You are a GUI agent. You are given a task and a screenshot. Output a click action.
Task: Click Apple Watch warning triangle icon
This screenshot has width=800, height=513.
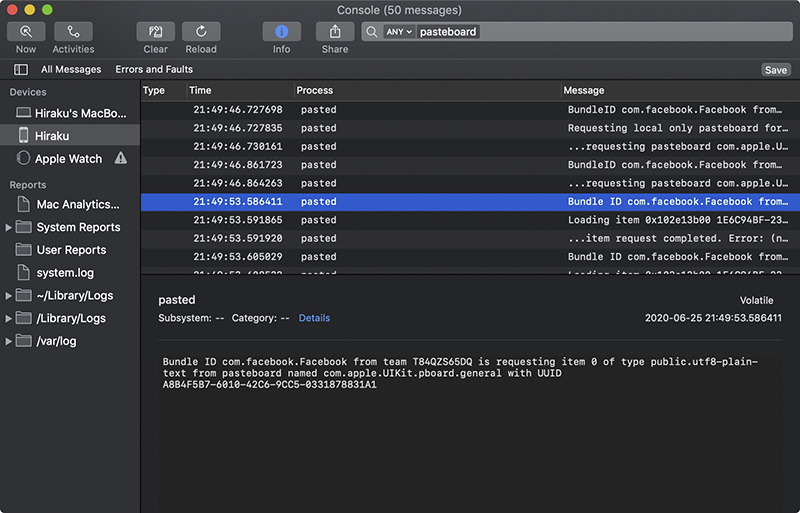click(121, 158)
